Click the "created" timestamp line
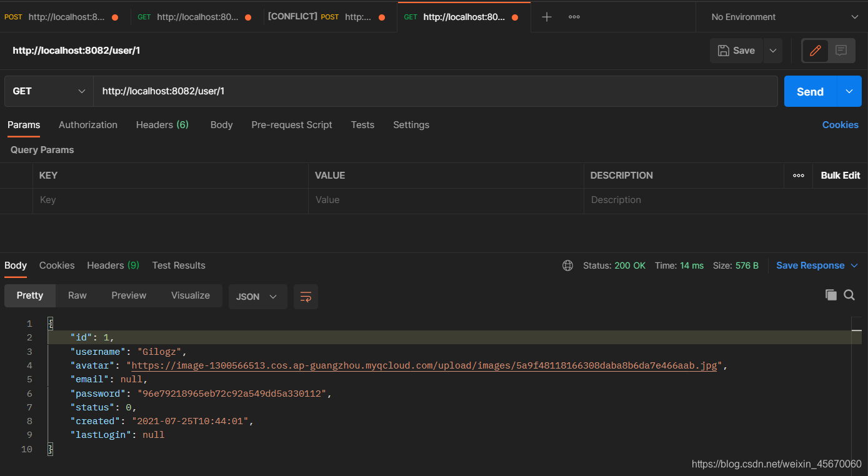Viewport: 868px width, 476px height. [162, 421]
